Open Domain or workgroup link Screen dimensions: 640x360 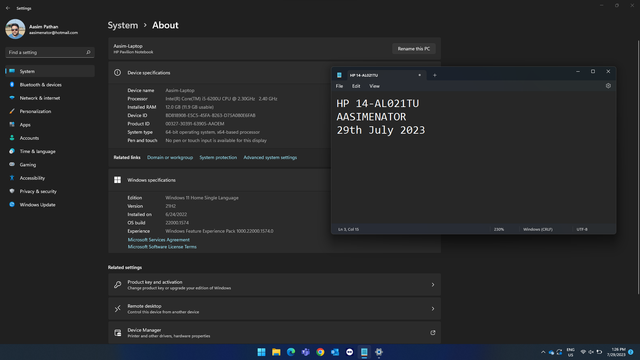(x=170, y=158)
